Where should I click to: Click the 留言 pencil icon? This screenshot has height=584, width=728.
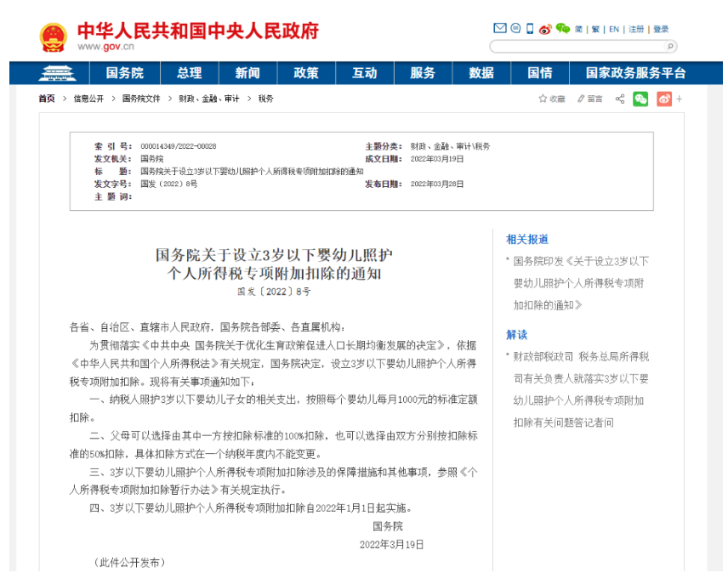[581, 99]
